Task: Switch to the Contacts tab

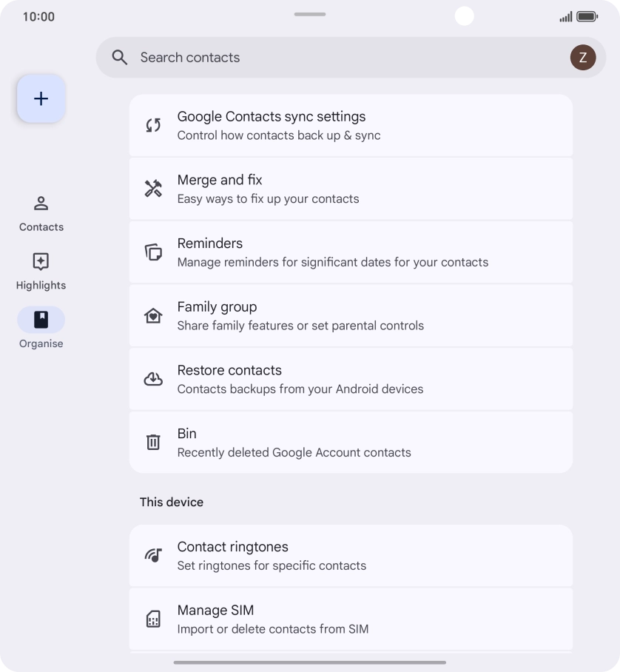Action: (41, 213)
